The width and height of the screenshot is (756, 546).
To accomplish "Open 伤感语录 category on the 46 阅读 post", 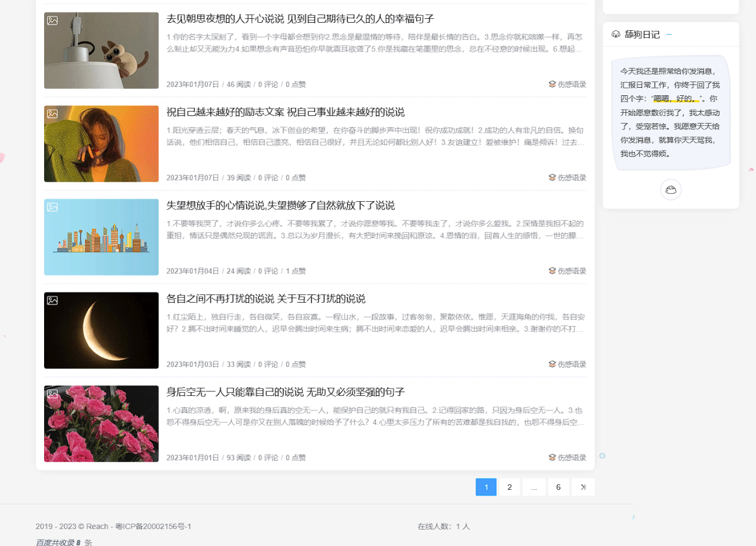I will click(572, 84).
